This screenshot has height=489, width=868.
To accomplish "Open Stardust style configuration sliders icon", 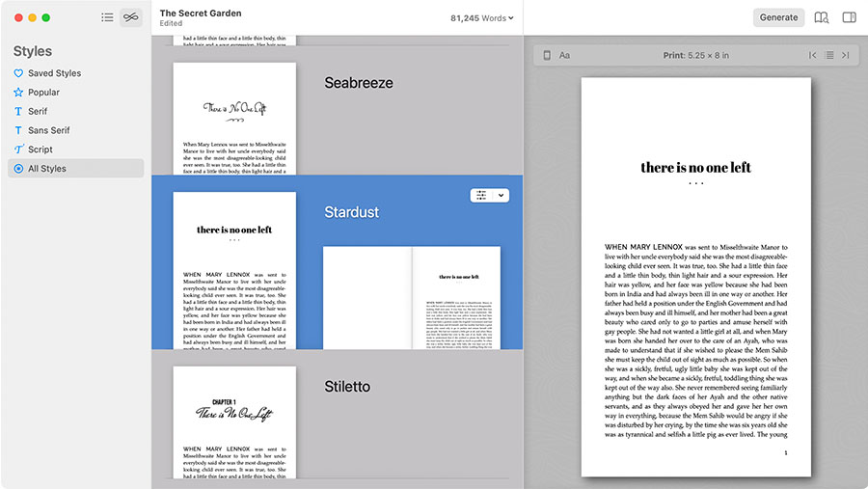I will pos(481,195).
